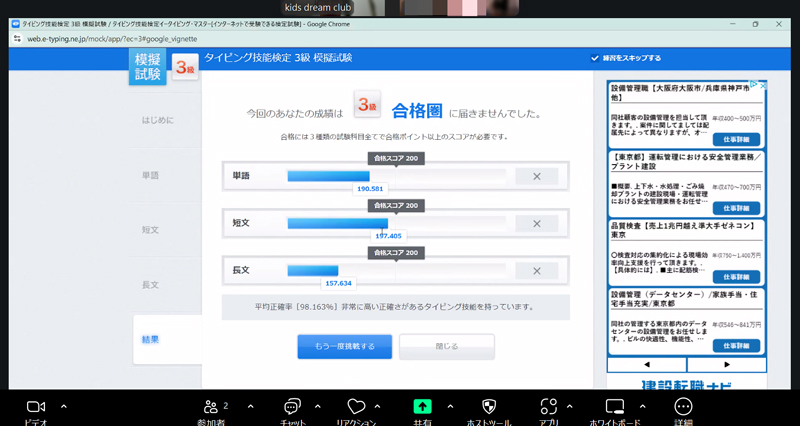Open the participants panel icon
800x426 pixels.
tap(211, 407)
